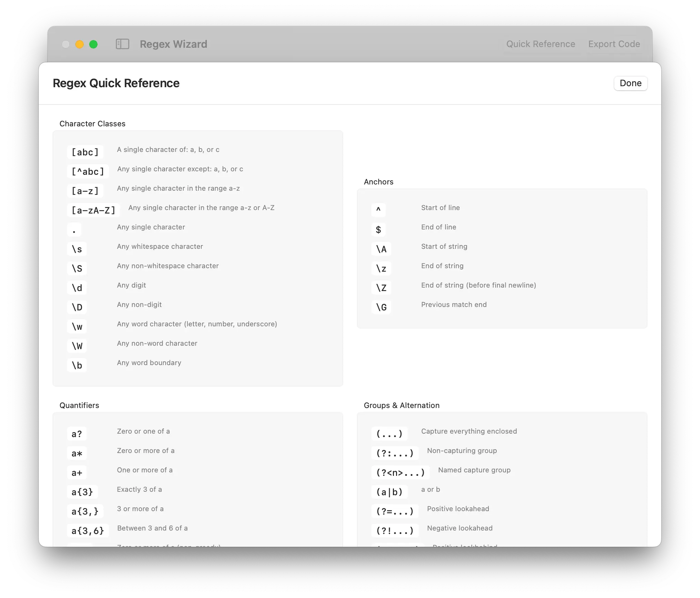Click the Done button
The image size is (700, 598).
[630, 83]
